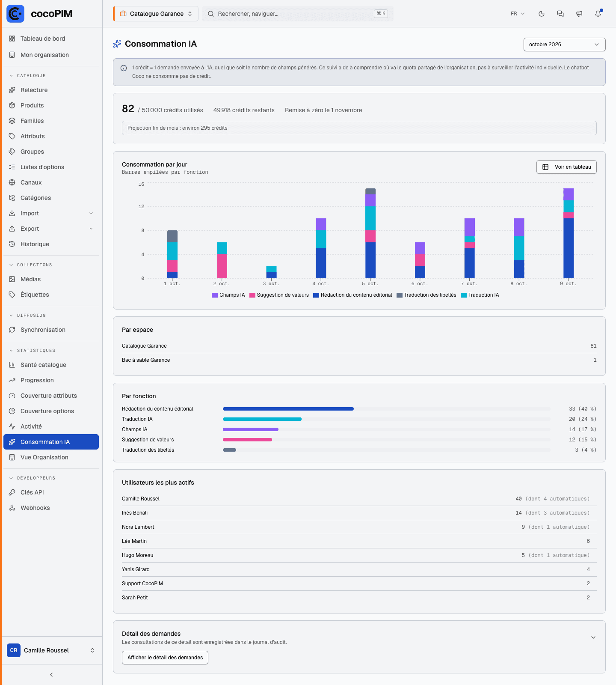The height and width of the screenshot is (685, 616).
Task: Open Santé catalogue statistics
Action: point(51,365)
